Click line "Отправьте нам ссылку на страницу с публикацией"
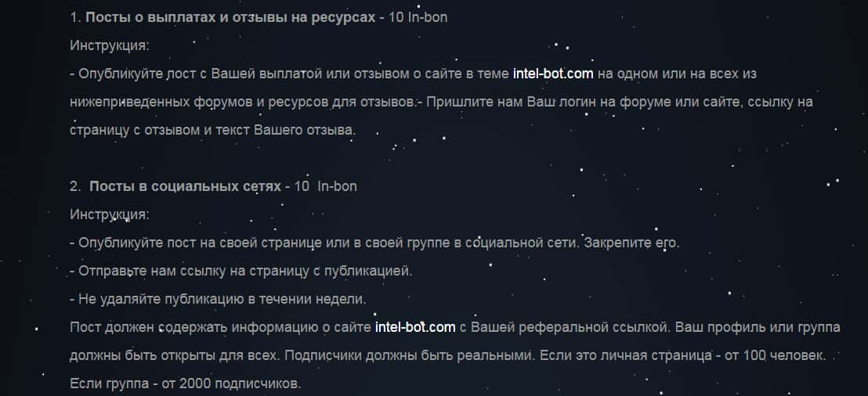868x396 pixels. 244,271
